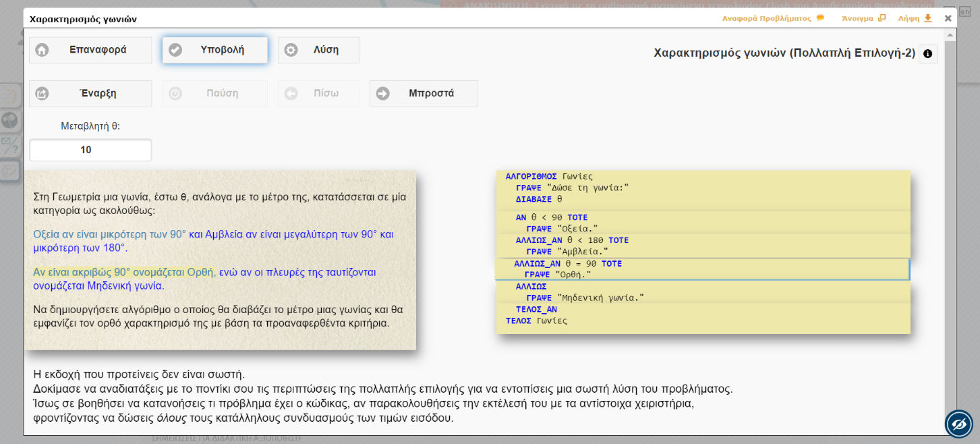Toggle the accessibility eye icon in the corner

(958, 424)
